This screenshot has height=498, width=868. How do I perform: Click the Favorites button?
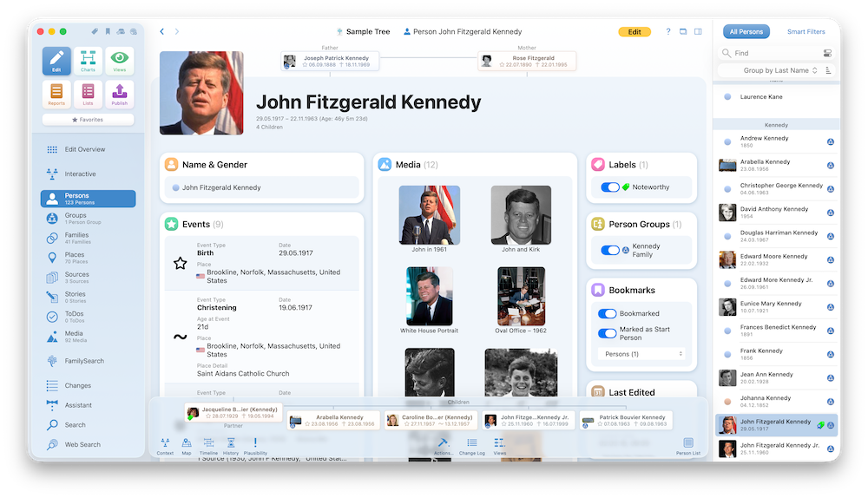click(88, 120)
